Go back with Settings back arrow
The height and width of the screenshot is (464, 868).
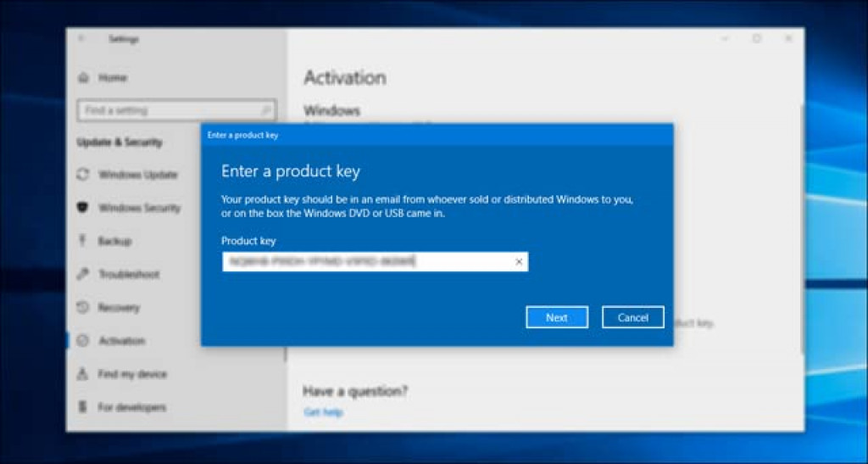(81, 39)
